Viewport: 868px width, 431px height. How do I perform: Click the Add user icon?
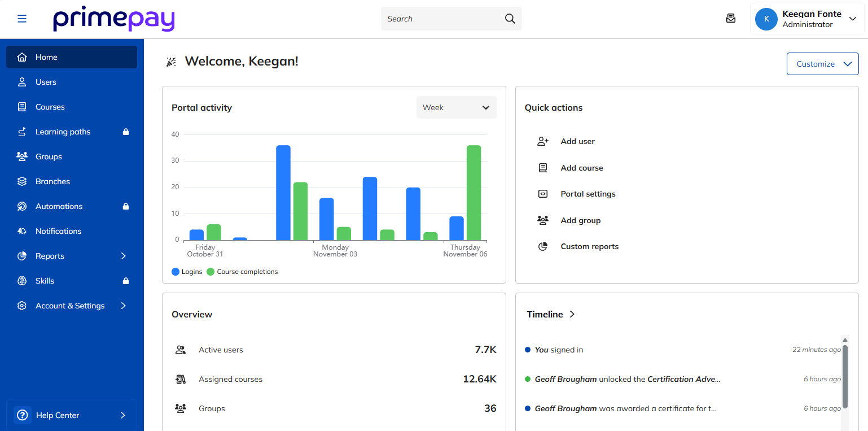point(542,142)
